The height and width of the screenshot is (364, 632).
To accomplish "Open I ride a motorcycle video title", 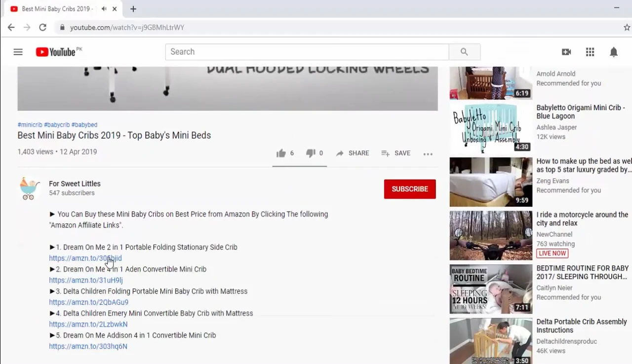I will pos(583,219).
